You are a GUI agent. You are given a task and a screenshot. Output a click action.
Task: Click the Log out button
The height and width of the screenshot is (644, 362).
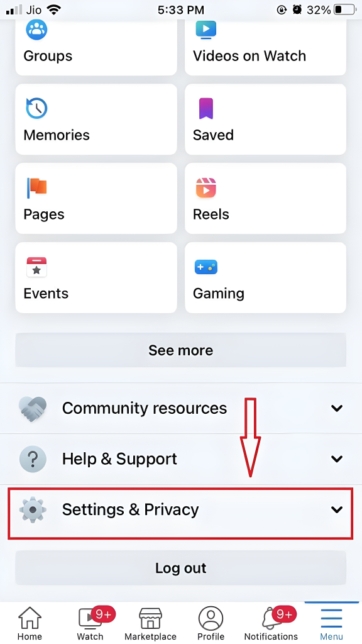(180, 568)
